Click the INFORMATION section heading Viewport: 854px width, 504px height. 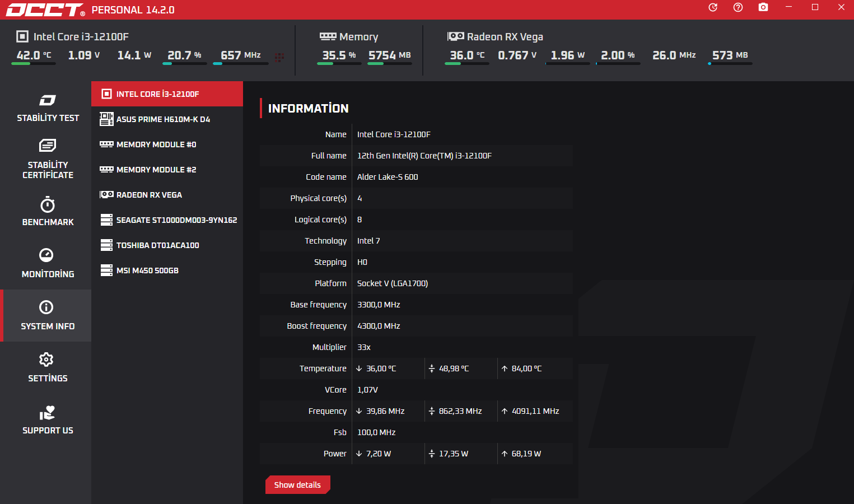[x=308, y=108]
